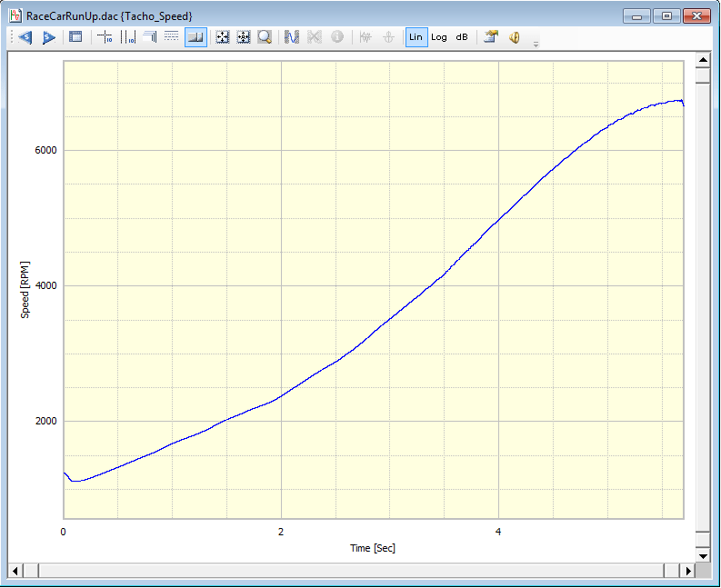Click the next signal right arrow icon
Image resolution: width=721 pixels, height=588 pixels.
[x=48, y=37]
